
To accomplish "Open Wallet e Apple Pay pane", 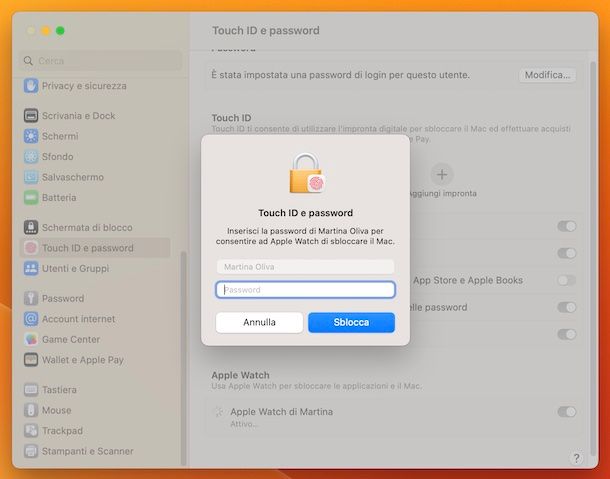I will coord(95,360).
